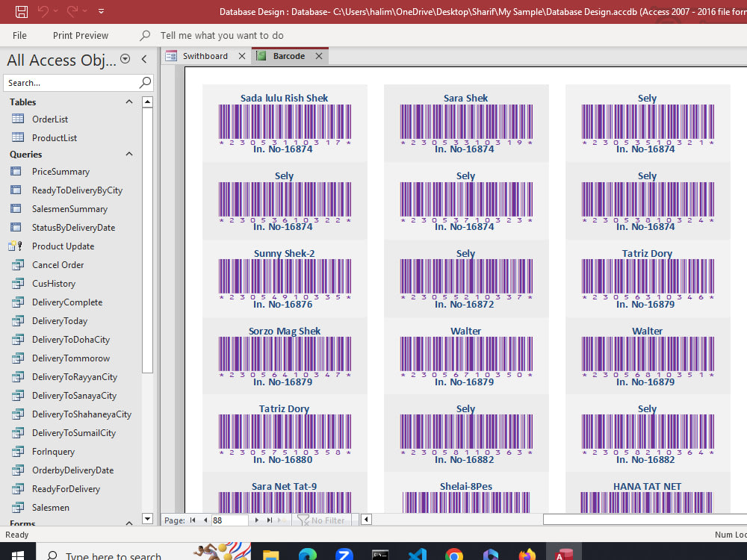Select the DeliveryToShahaneyaCity query
The height and width of the screenshot is (560, 747).
81,414
